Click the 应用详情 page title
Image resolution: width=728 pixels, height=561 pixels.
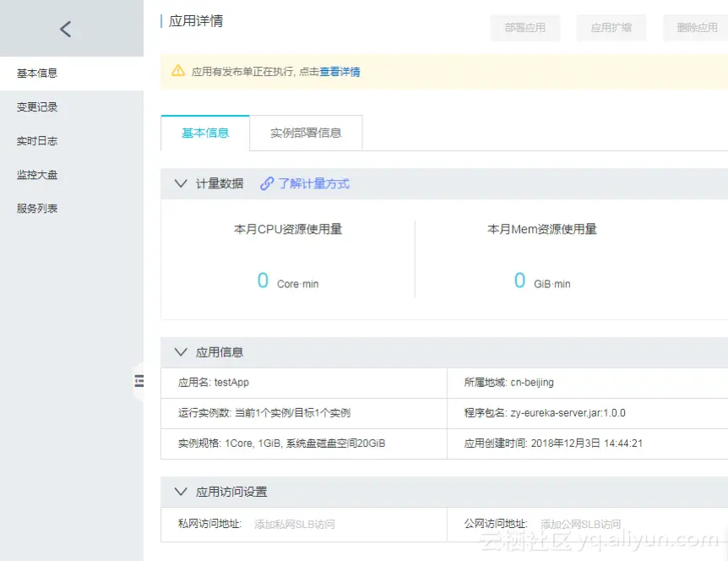tap(196, 21)
